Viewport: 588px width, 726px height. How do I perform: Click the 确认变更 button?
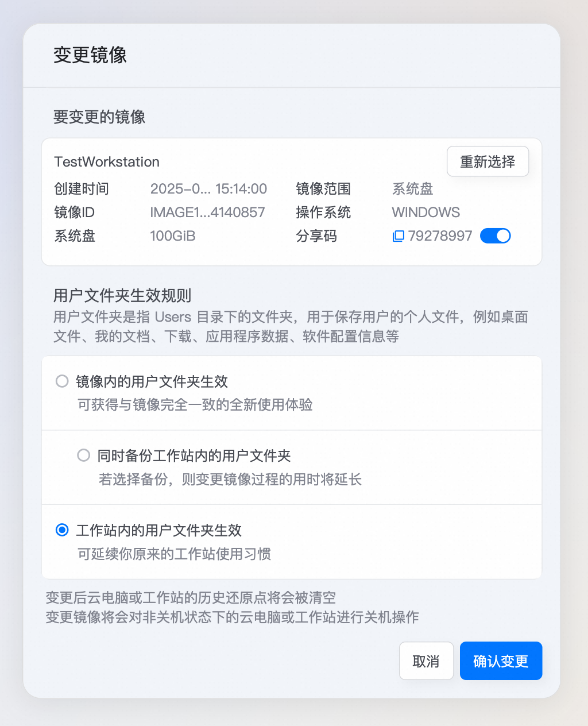501,661
